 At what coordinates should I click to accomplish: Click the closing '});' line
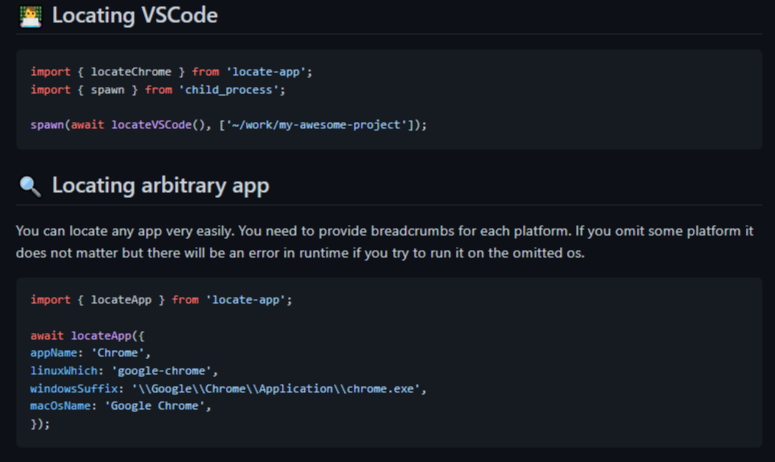click(x=40, y=424)
